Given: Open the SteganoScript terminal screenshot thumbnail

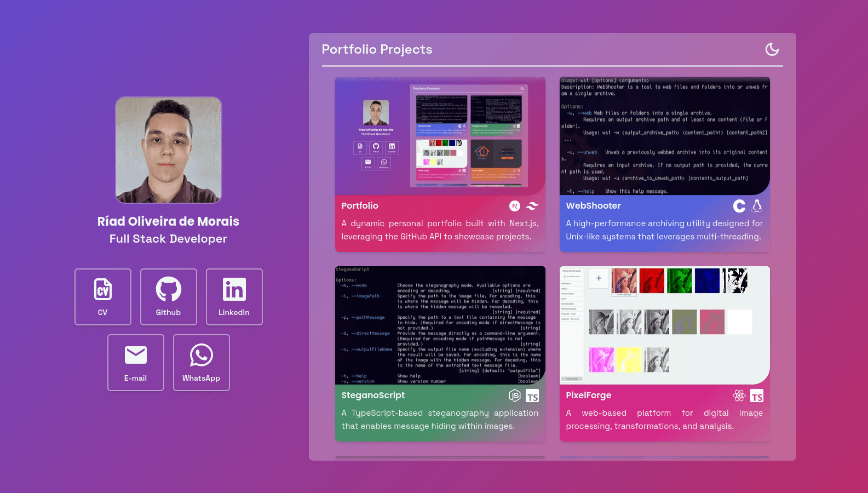Looking at the screenshot, I should click(x=440, y=325).
